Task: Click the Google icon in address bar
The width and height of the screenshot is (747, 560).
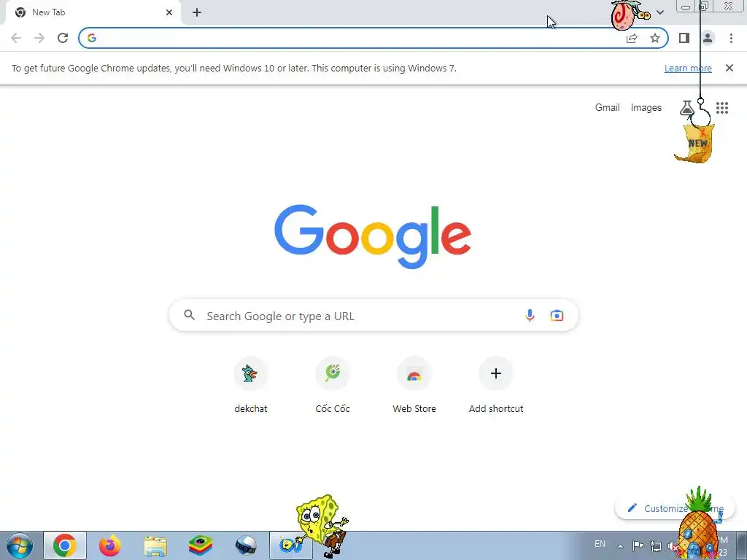Action: (92, 38)
